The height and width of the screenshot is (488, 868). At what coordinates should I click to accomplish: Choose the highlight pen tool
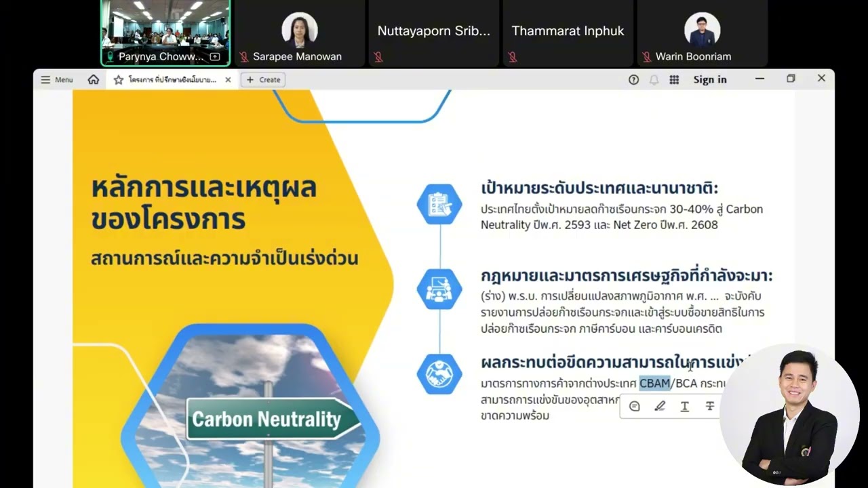(x=660, y=406)
